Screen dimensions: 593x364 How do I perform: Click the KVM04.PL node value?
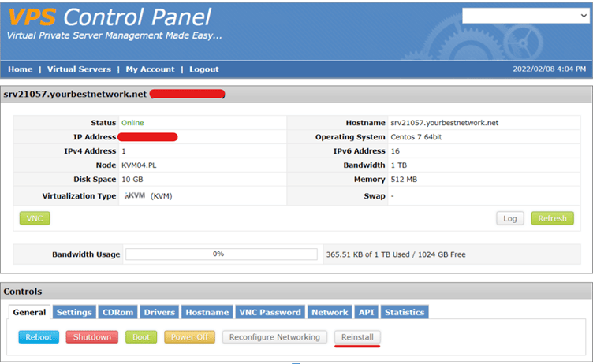coord(139,165)
